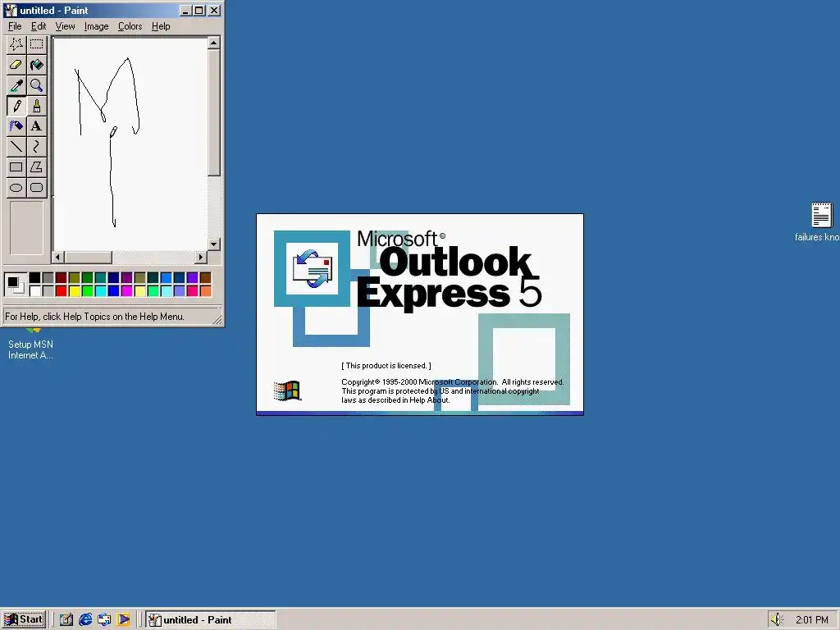The width and height of the screenshot is (840, 630).
Task: Click the Paint title bar icon
Action: 11,10
